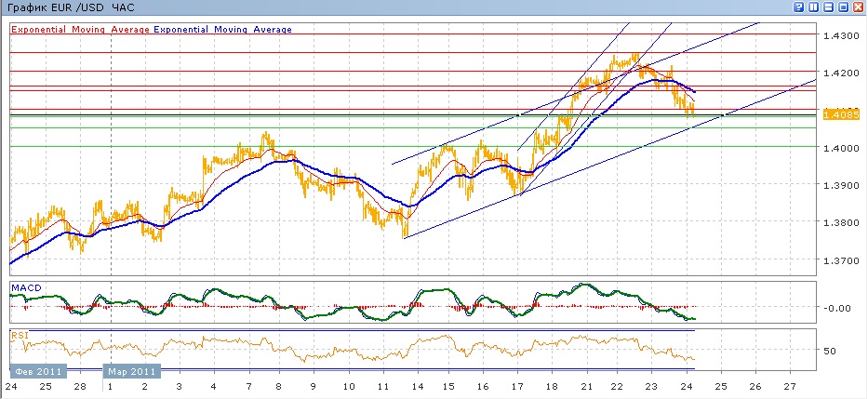
Task: Select the blue Exponential Moving Average label
Action: [x=222, y=30]
